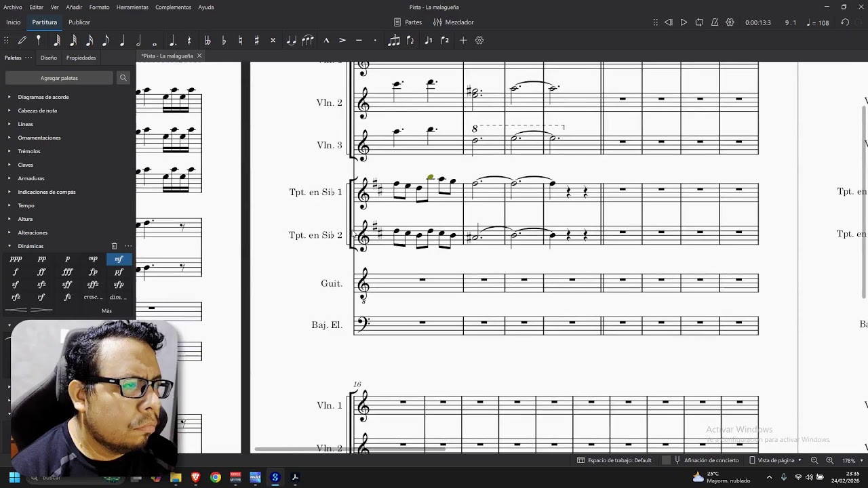
Task: Toggle loop playback
Action: [x=699, y=22]
